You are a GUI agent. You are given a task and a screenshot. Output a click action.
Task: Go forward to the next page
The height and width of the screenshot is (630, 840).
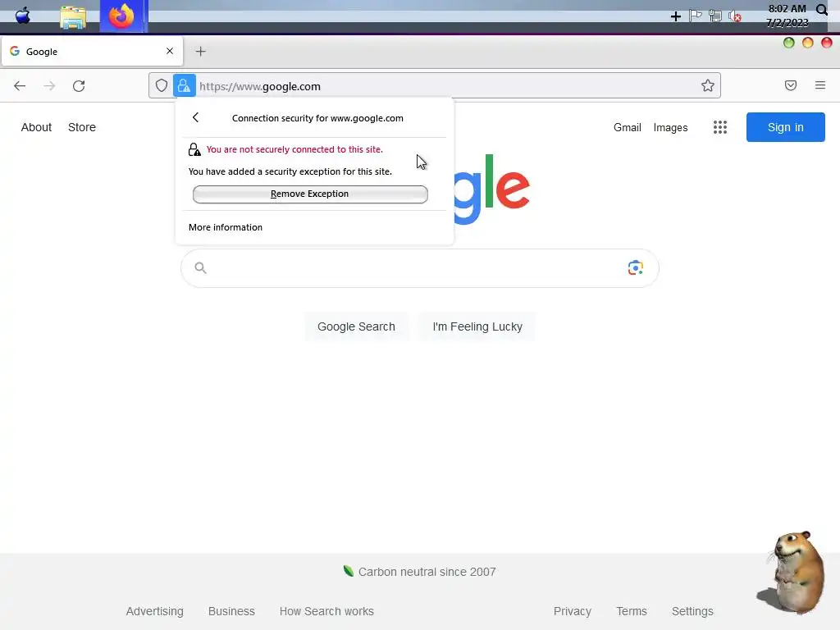point(49,85)
